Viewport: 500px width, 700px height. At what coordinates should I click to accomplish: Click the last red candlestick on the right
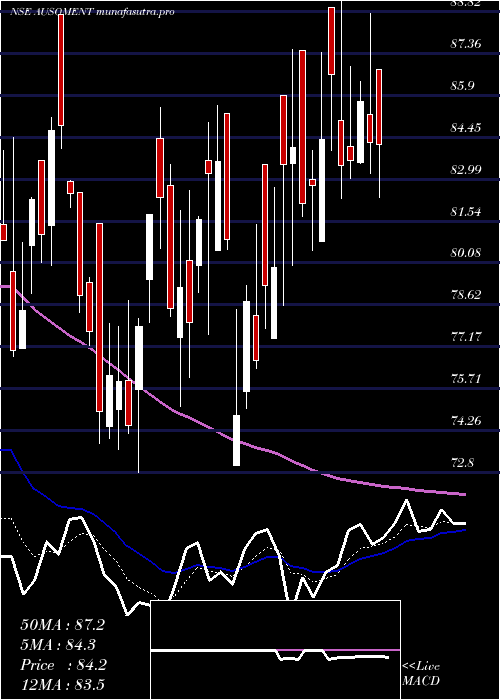coord(379,107)
